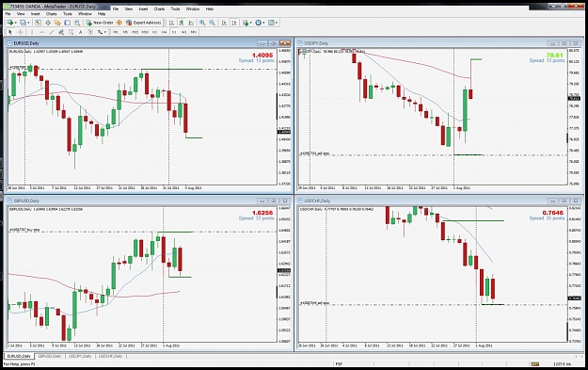Image resolution: width=588 pixels, height=370 pixels.
Task: Switch to the USDJPY,Daily bottom tab
Action: [x=80, y=356]
